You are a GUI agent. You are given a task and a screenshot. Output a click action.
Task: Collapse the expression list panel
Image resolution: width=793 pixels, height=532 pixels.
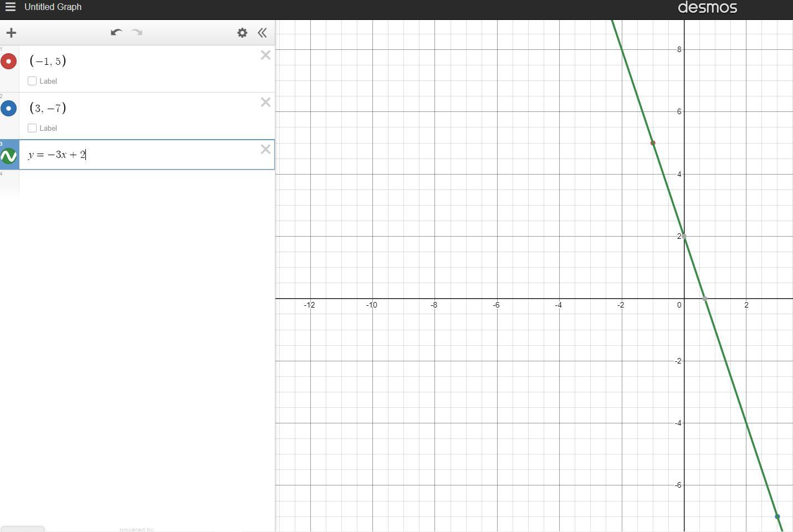click(262, 33)
